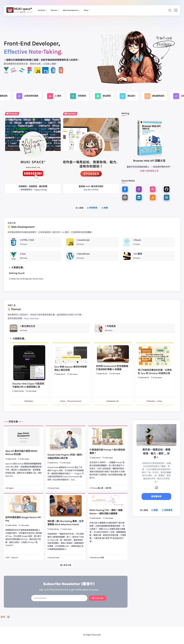Open the Stack Overflow social icon
Viewport: 184px width, 644px height.
[x=153, y=197]
